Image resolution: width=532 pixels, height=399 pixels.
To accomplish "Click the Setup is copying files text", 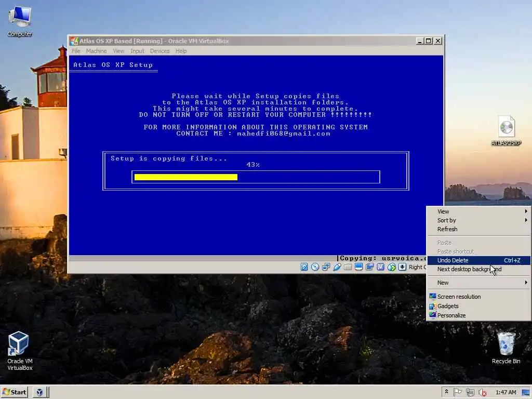I will tap(169, 158).
